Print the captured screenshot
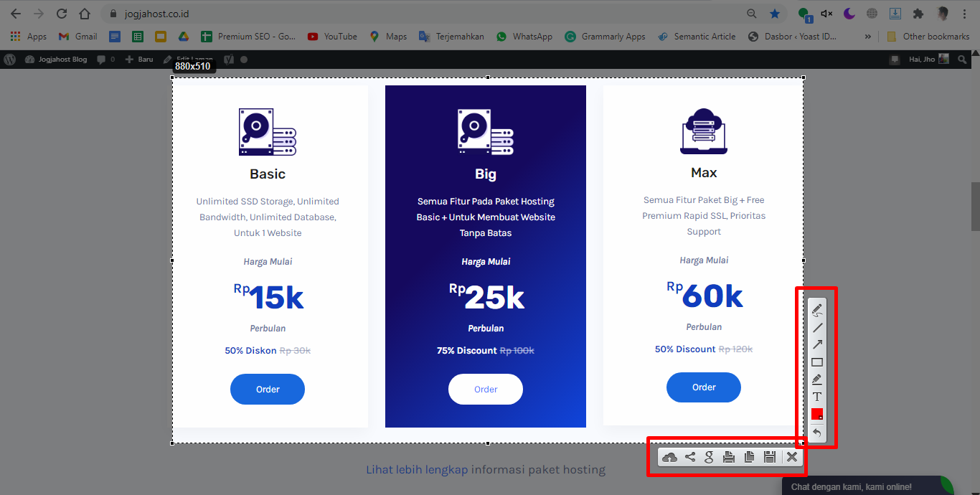This screenshot has height=495, width=980. pos(729,457)
